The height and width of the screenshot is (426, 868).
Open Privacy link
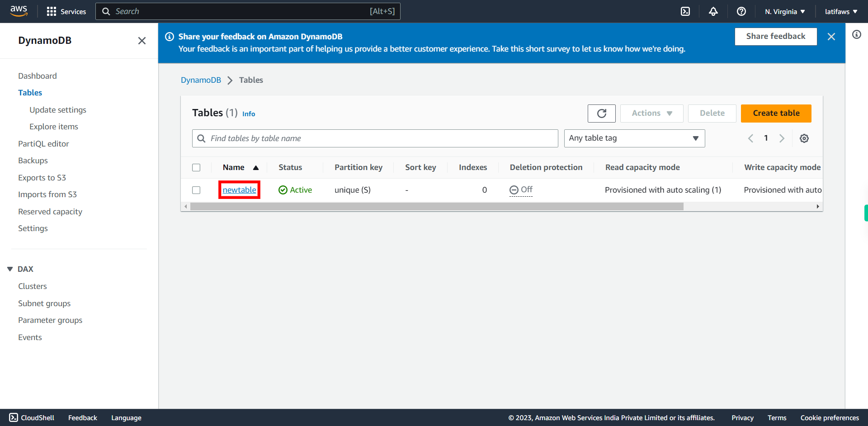(742, 418)
